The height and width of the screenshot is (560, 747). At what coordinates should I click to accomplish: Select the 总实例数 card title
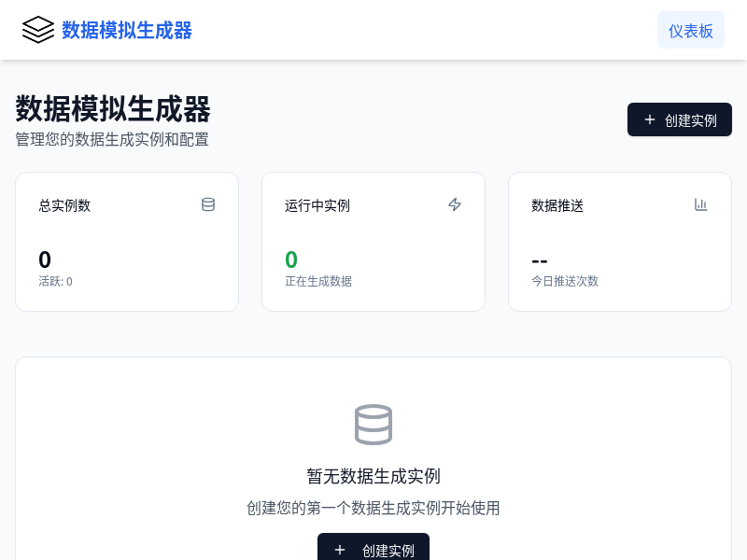tap(64, 205)
